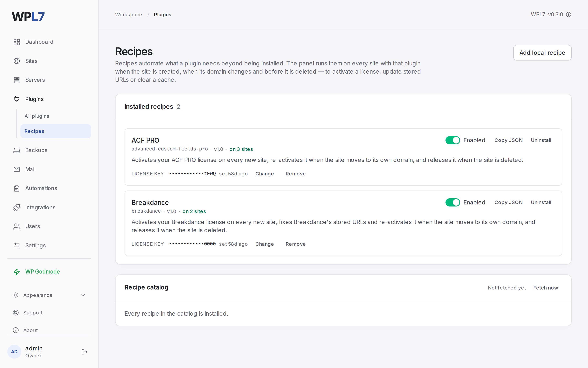Viewport: 588px width, 368px height.
Task: Click the 'Recipe catalog' heading
Action: [146, 287]
